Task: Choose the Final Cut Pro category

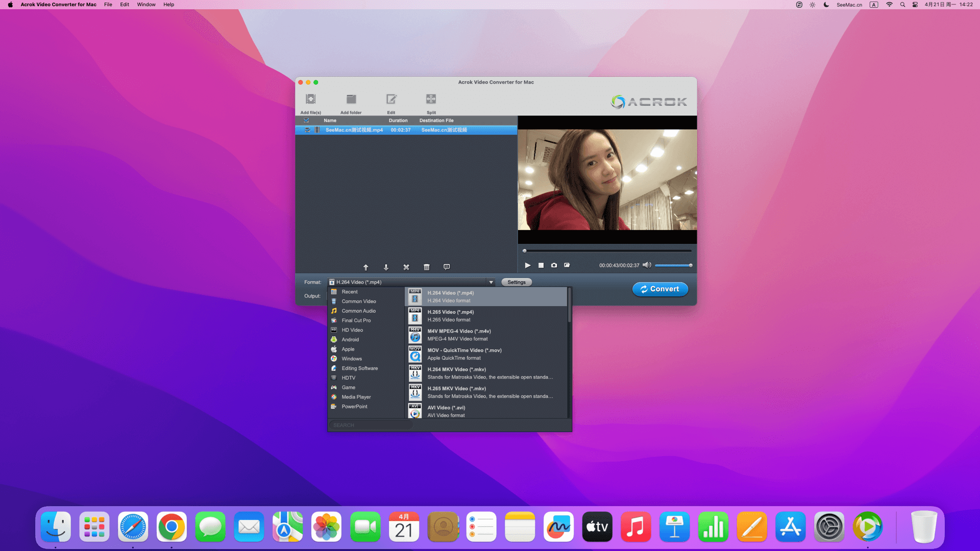Action: click(x=356, y=320)
